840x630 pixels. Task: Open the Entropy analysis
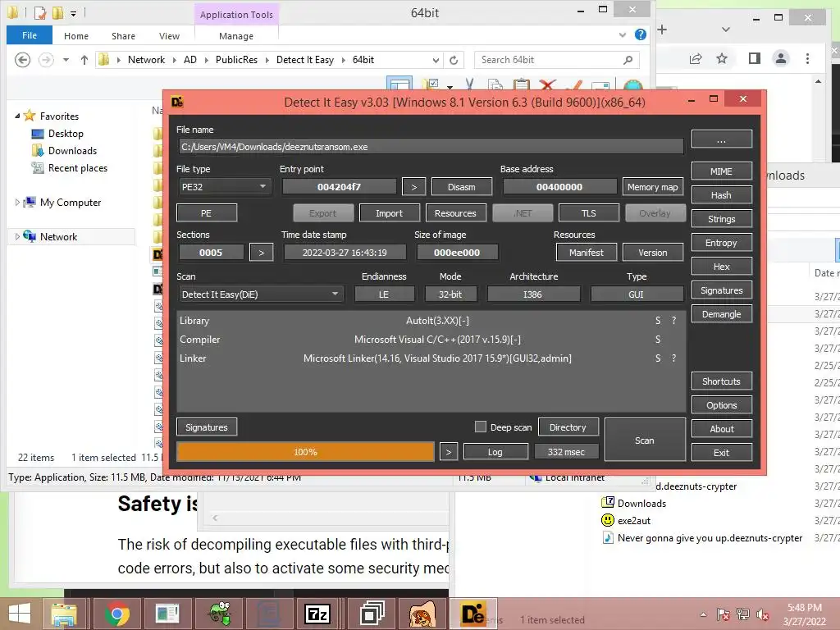(x=722, y=243)
